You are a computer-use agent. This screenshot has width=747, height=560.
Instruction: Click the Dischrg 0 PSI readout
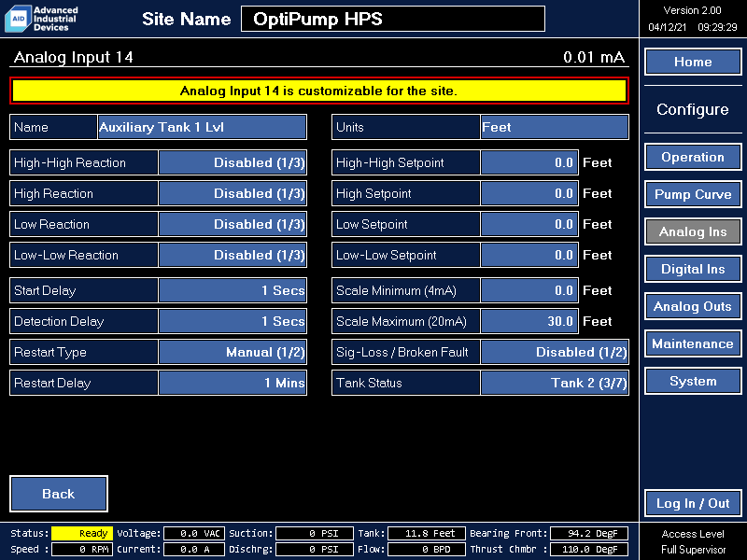pos(315,549)
